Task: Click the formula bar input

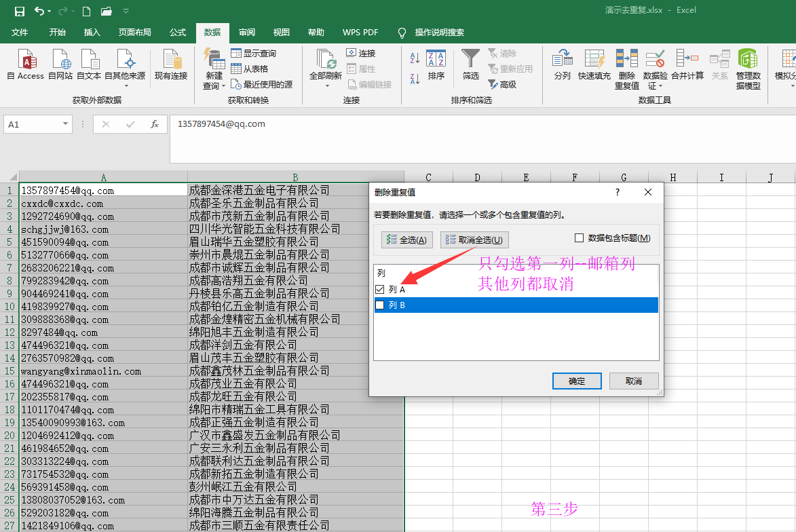Action: click(482, 138)
